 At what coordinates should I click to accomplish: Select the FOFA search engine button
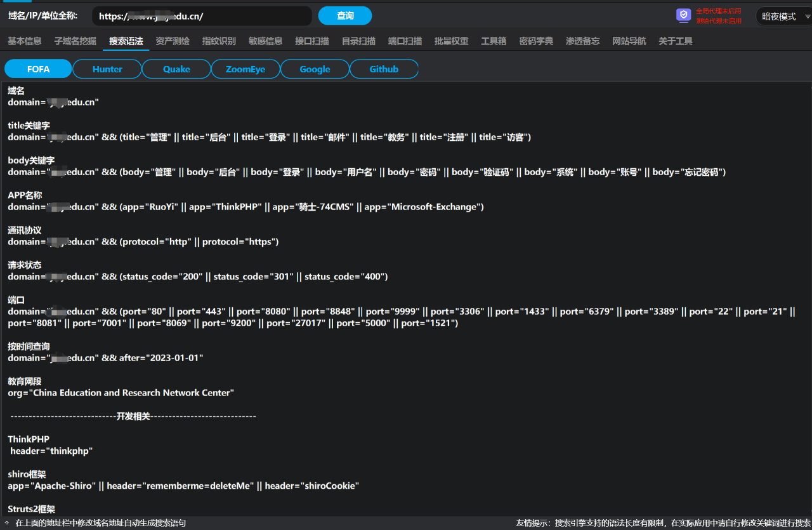coord(38,69)
